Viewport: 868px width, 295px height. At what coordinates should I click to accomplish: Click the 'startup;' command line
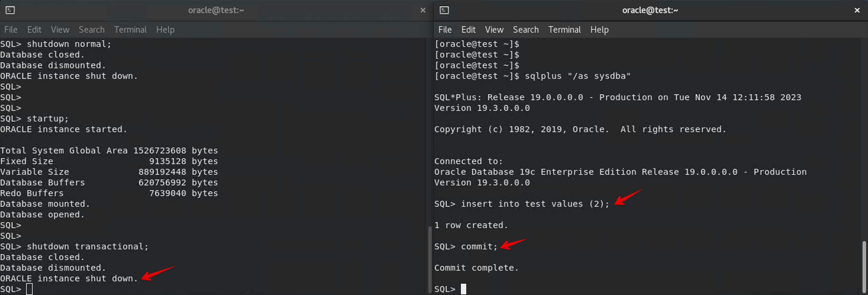pyautogui.click(x=34, y=119)
